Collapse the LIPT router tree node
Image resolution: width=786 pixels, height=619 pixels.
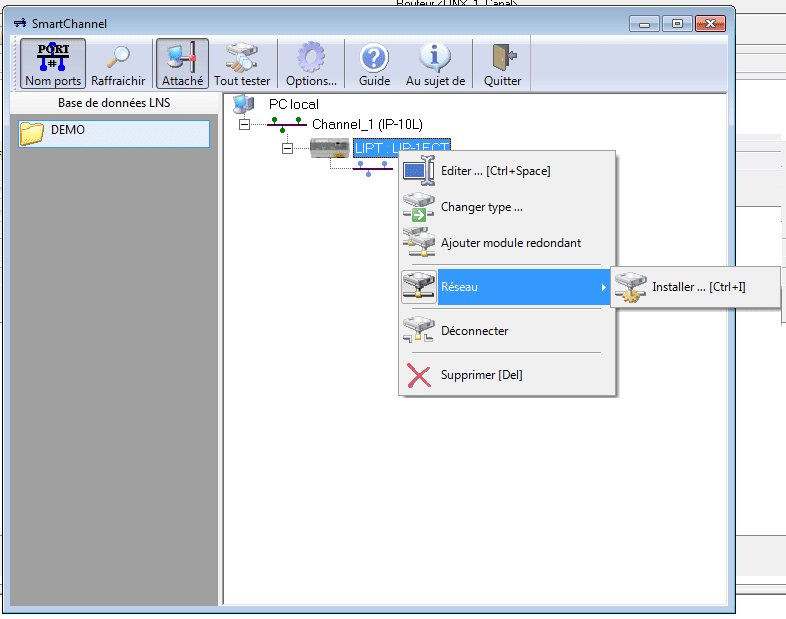(287, 149)
